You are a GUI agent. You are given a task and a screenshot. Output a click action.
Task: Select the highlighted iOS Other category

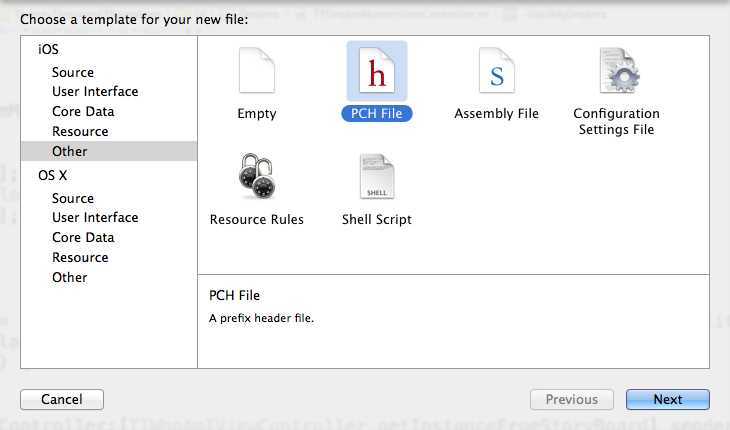coord(70,152)
